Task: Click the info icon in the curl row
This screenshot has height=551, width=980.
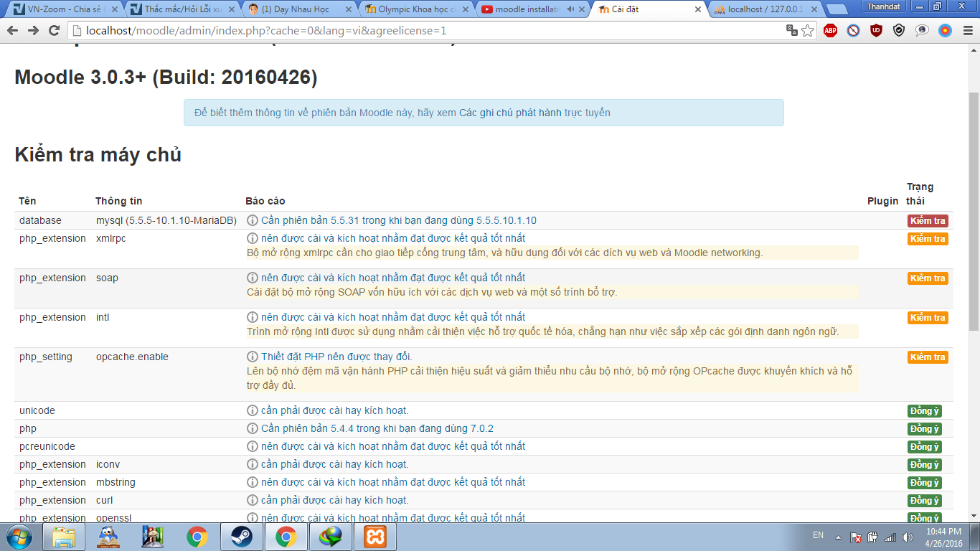Action: tap(253, 500)
